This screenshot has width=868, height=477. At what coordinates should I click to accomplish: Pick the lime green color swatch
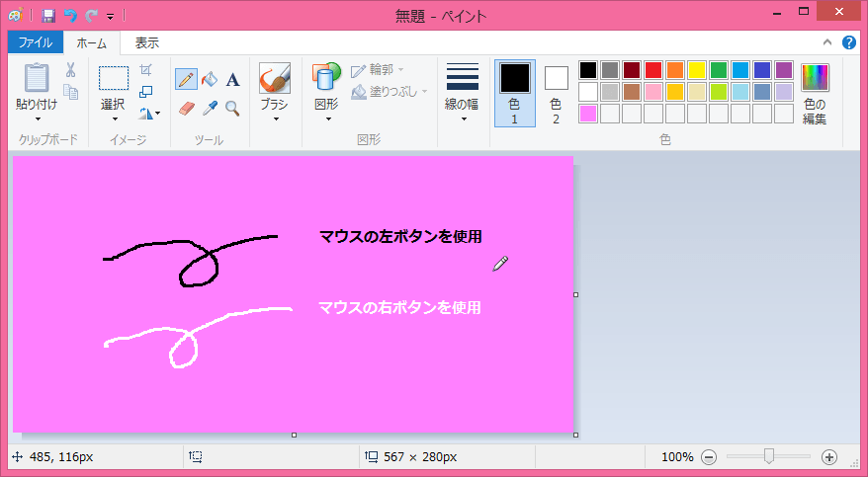click(719, 92)
